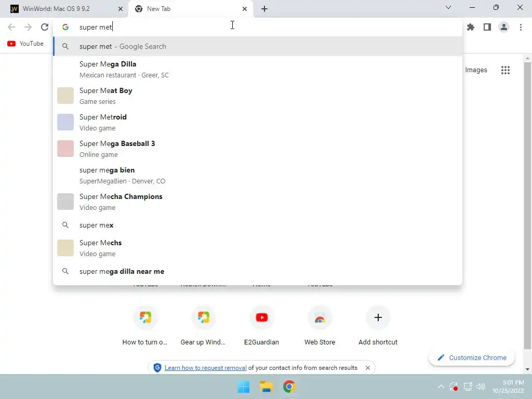532x399 pixels.
Task: Open the Extensions puzzle icon
Action: tap(471, 27)
